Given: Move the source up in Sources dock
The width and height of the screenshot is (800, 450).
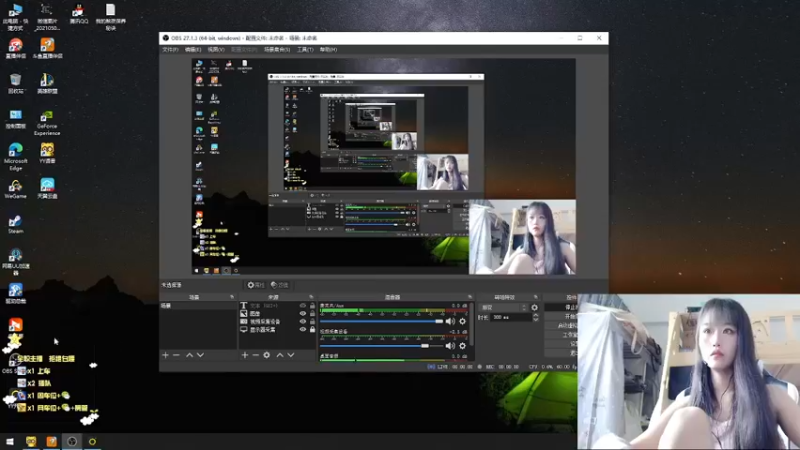Looking at the screenshot, I should [x=280, y=355].
